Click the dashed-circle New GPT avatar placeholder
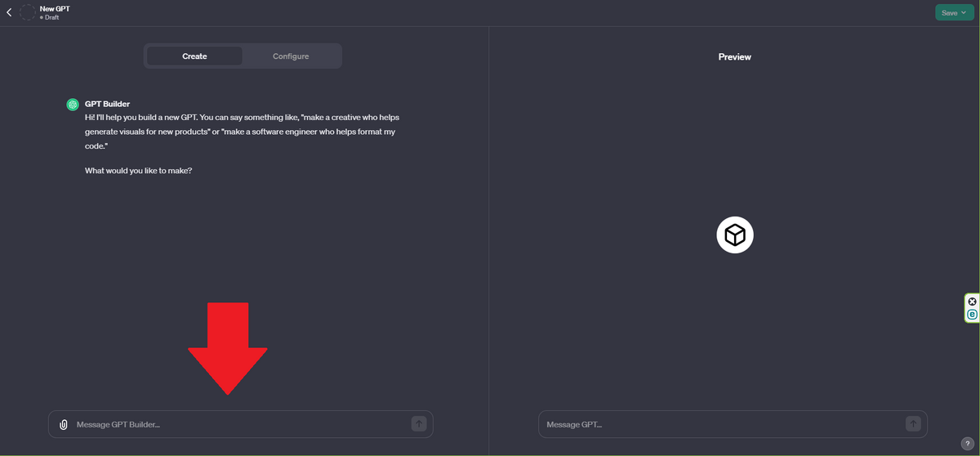This screenshot has height=456, width=980. [28, 12]
